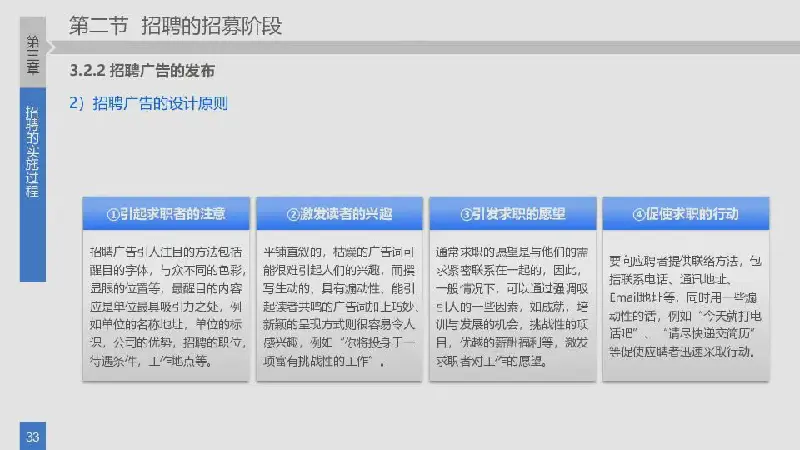Select the heading 3.2.2 招聘广告的发布
Viewport: 800px width, 450px height.
point(142,70)
